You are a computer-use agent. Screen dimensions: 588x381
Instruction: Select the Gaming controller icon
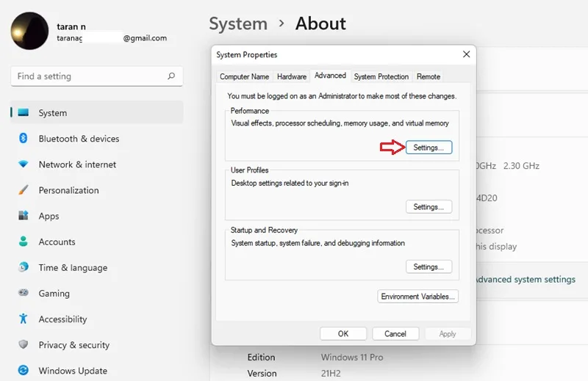[24, 293]
